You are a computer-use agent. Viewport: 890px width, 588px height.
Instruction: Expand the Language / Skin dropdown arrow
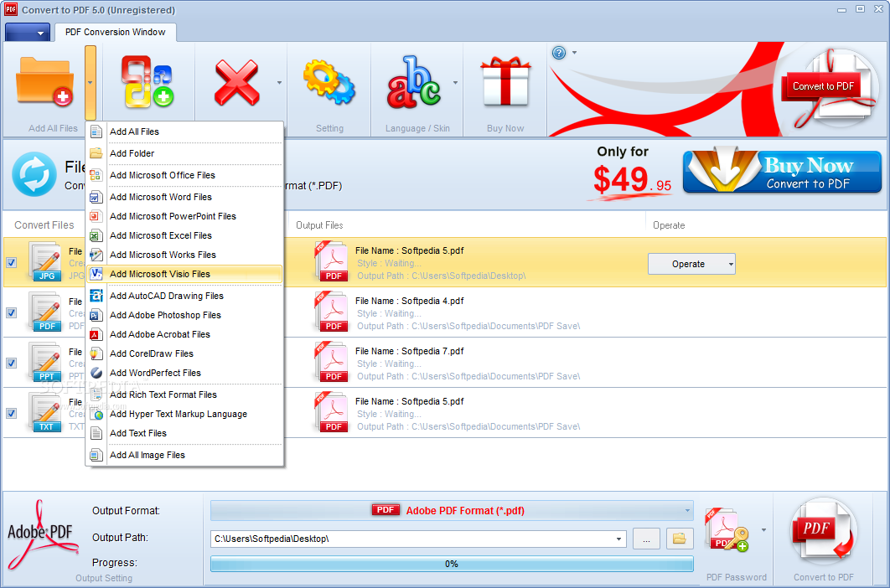coord(455,83)
